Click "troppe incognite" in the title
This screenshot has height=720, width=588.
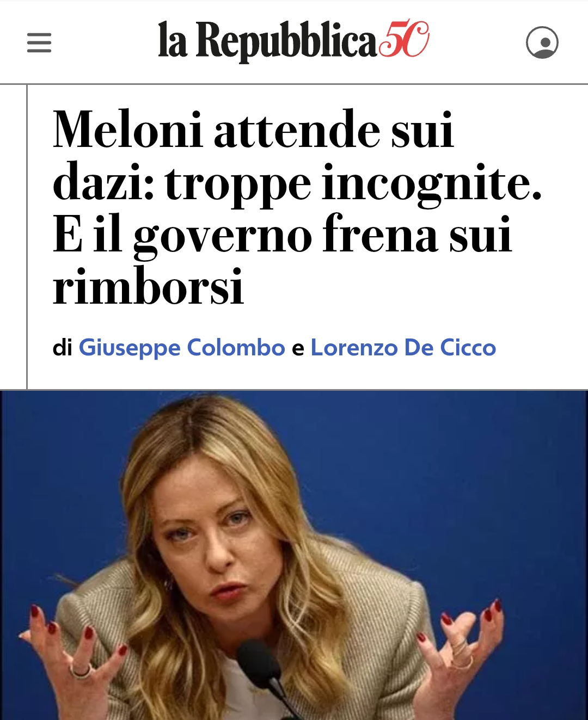pos(353,183)
